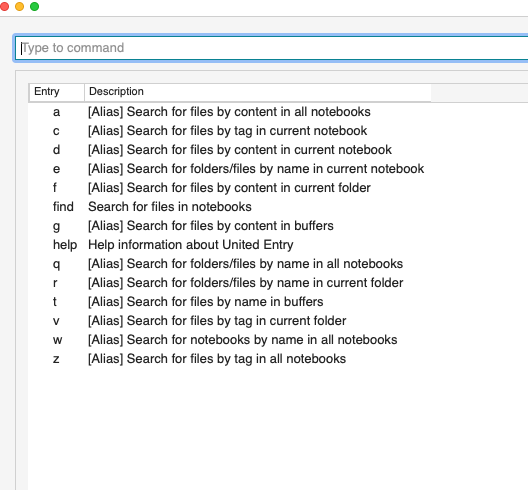The width and height of the screenshot is (528, 490).
Task: Close the window with red button
Action: coord(4,6)
